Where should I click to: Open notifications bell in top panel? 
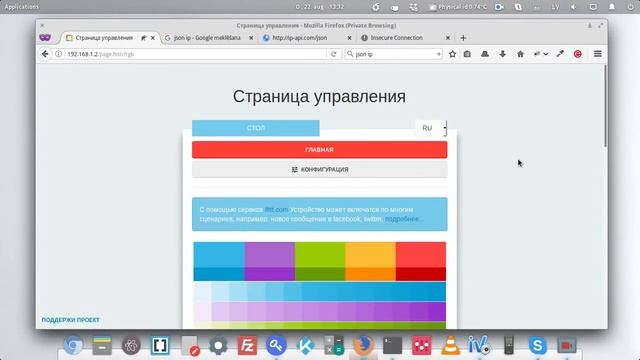click(x=612, y=7)
